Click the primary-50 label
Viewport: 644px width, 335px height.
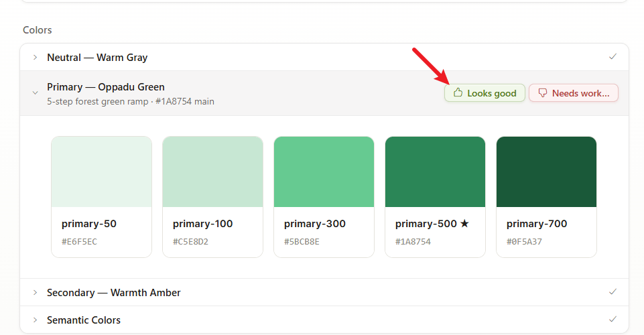tap(89, 224)
